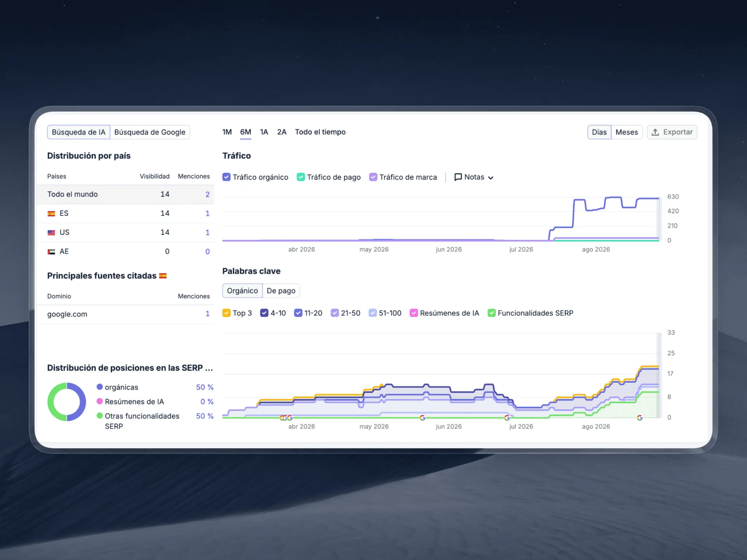This screenshot has width=747, height=560.
Task: Select the 6M time range
Action: (245, 132)
